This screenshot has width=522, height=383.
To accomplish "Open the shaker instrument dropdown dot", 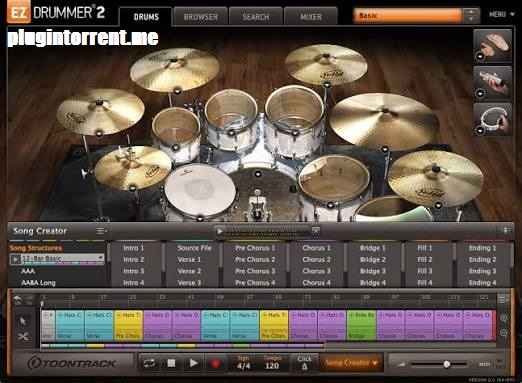I will pyautogui.click(x=480, y=94).
